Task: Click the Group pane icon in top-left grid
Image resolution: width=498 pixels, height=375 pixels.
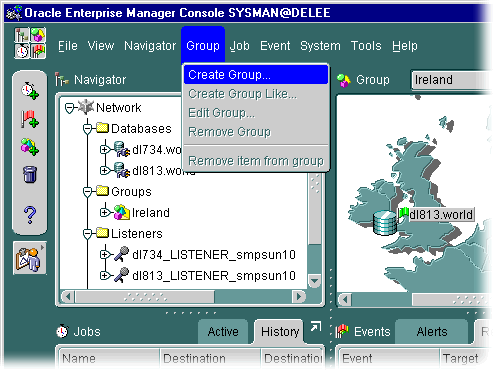Action: pos(38,35)
